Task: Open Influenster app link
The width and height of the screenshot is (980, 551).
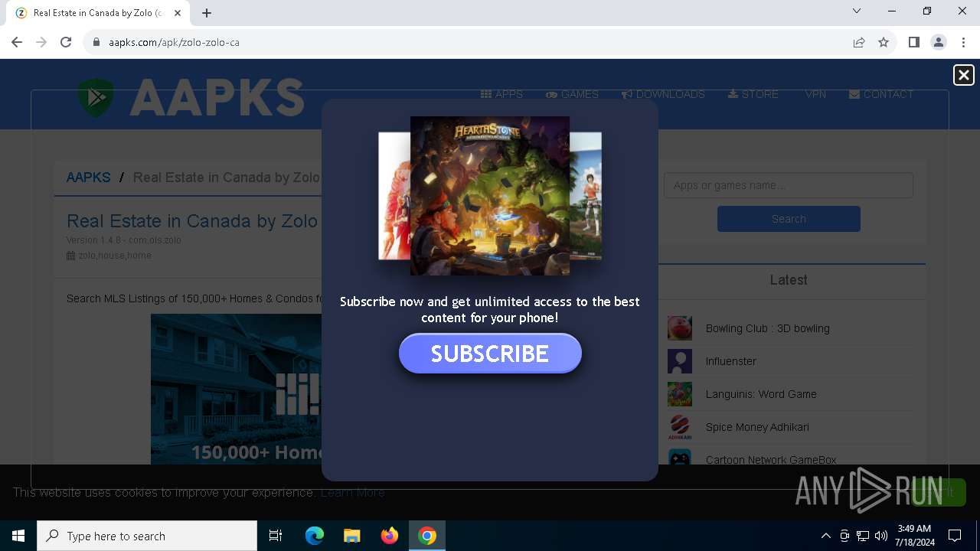Action: (x=731, y=361)
